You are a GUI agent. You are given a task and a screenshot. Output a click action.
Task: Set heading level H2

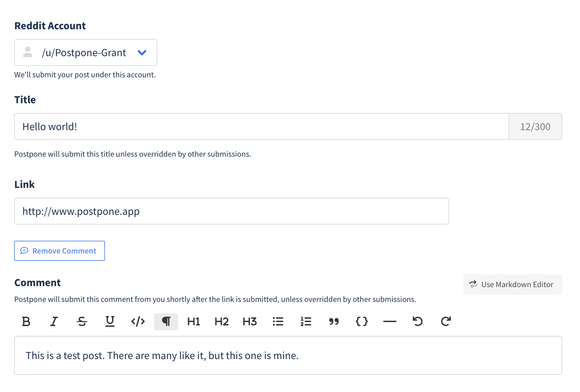(x=222, y=322)
